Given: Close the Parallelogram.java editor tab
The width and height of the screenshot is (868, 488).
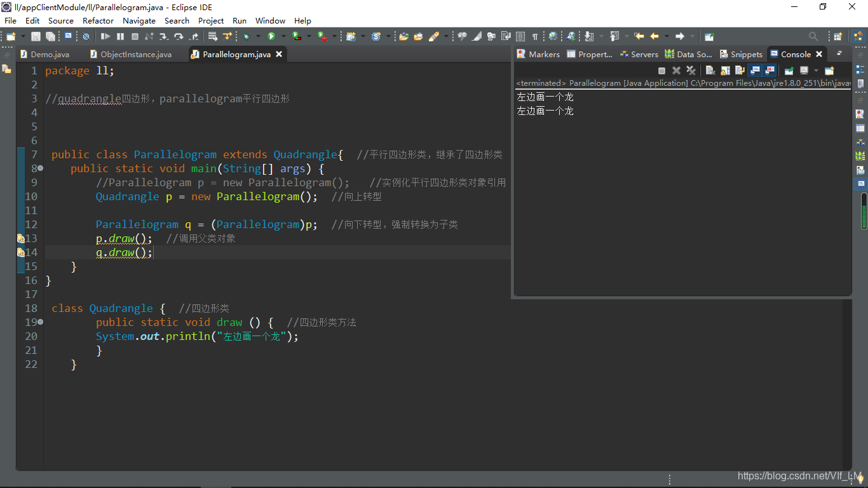Looking at the screenshot, I should [x=278, y=54].
